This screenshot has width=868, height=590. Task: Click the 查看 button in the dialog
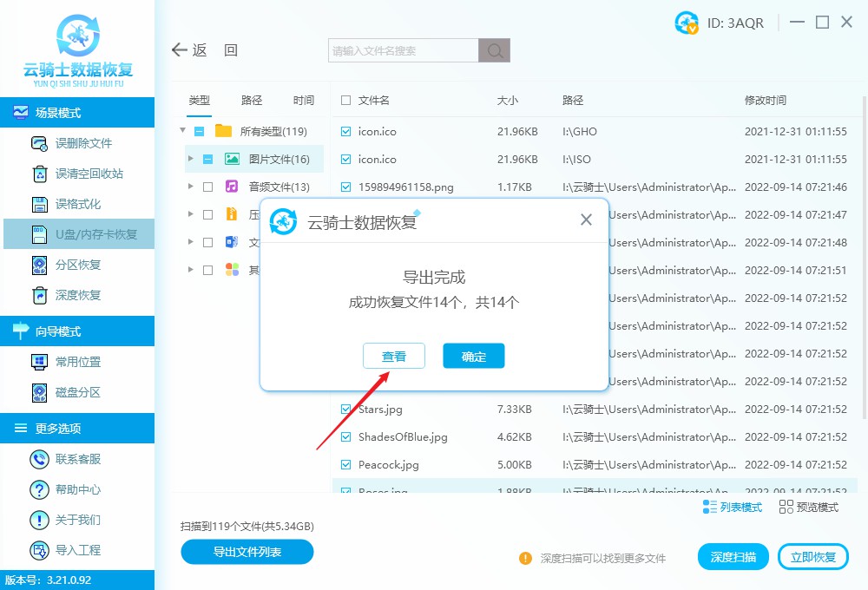click(394, 356)
